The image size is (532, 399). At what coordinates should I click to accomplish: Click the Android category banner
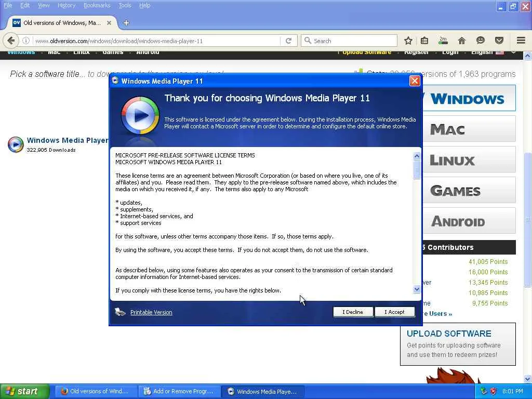click(x=469, y=220)
